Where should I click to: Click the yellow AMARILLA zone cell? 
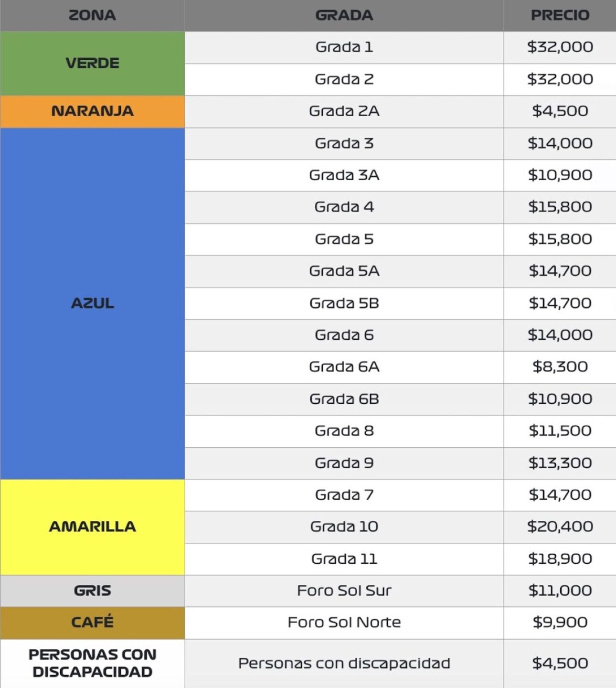(92, 527)
